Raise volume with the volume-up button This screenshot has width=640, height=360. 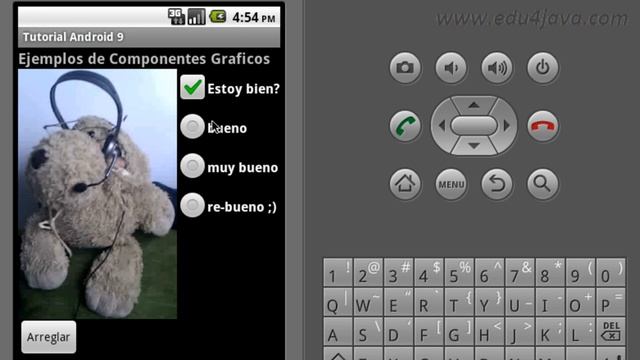(497, 68)
